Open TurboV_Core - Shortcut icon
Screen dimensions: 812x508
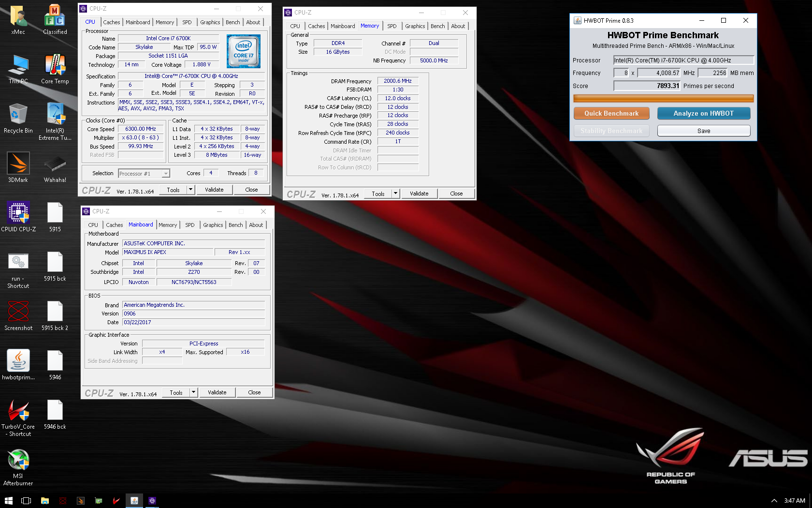coord(18,418)
